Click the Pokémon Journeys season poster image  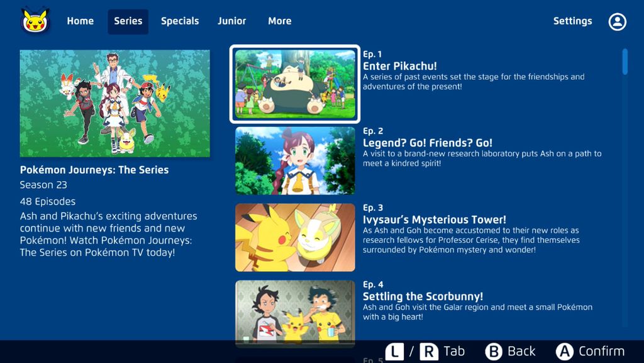pos(114,103)
